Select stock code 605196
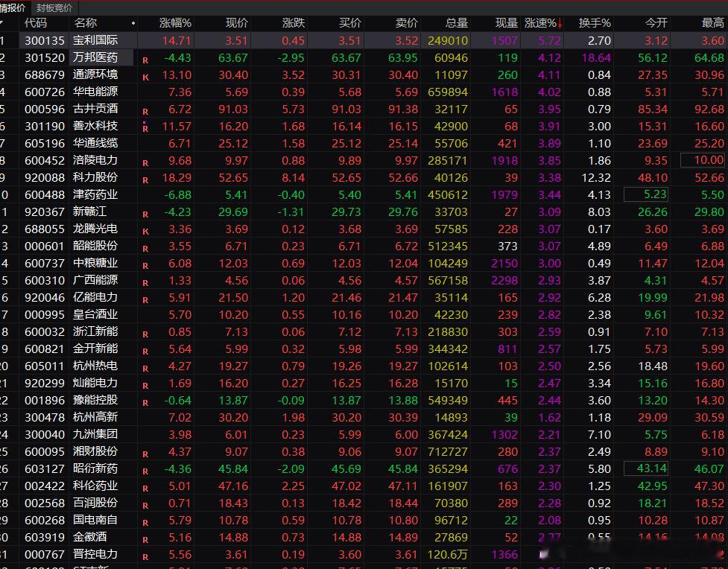Viewport: 728px width, 569px height. tap(45, 144)
